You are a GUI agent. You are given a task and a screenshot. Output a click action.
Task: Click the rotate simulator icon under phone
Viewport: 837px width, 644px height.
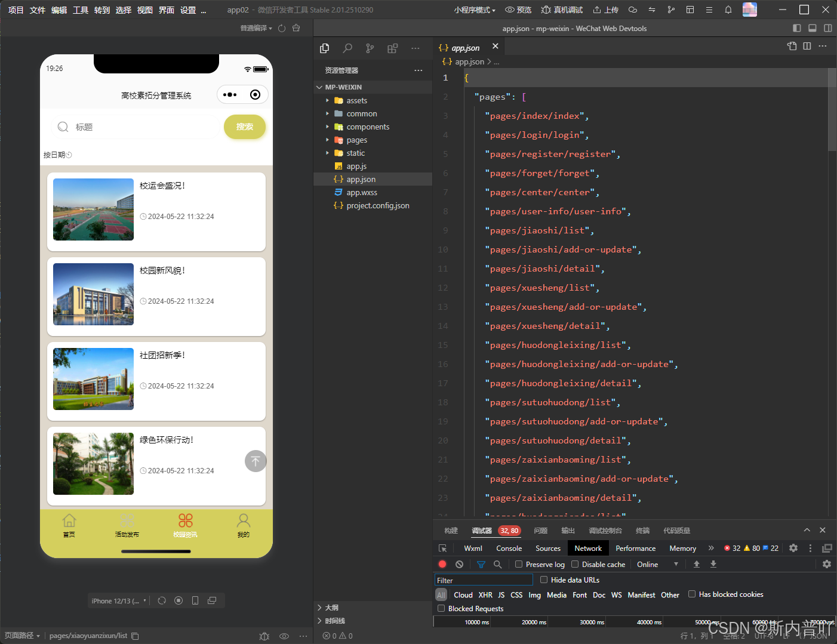(x=162, y=600)
